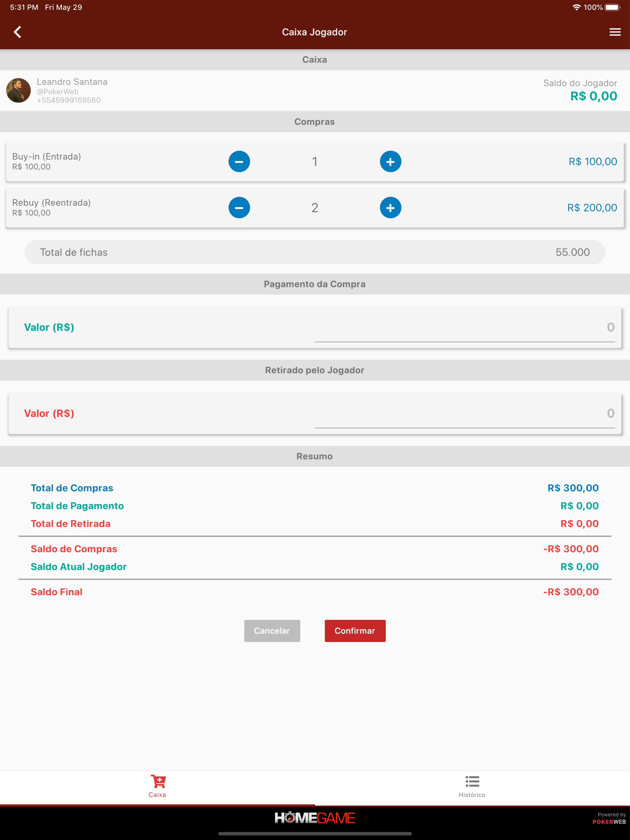Tap the Saldo Atual Jogador label
The image size is (630, 840).
79,567
